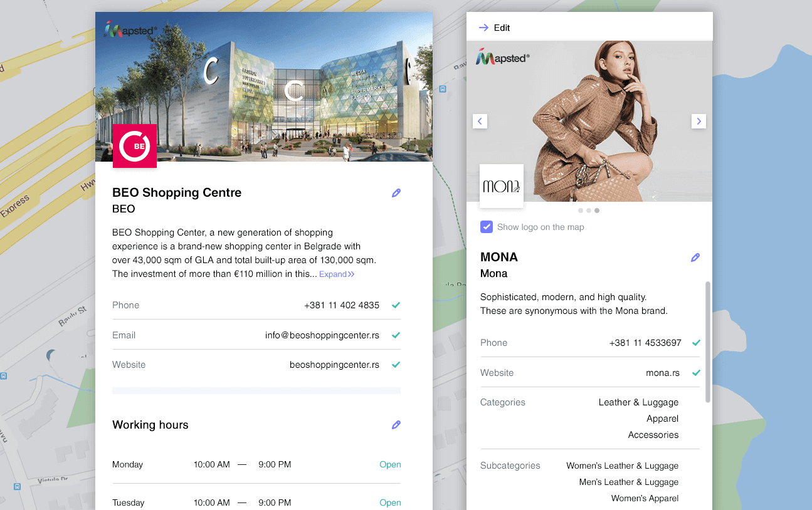The width and height of the screenshot is (812, 510).
Task: Click the Monday row label
Action: (128, 464)
